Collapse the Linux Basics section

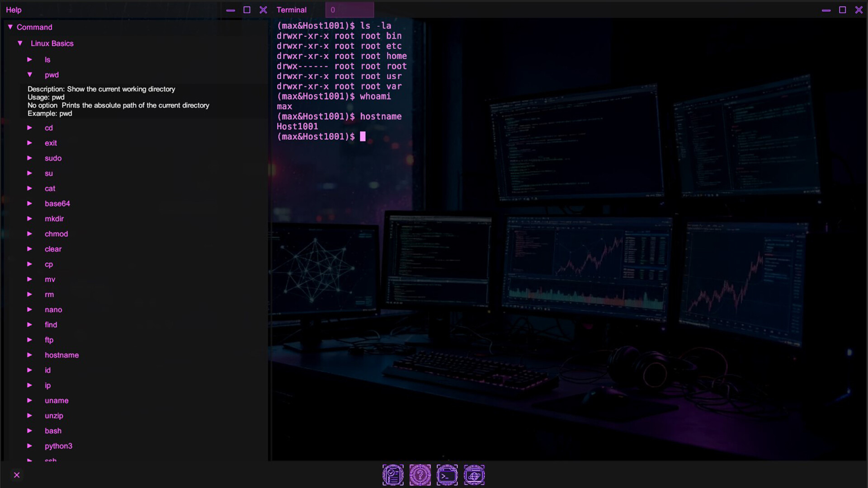click(20, 43)
